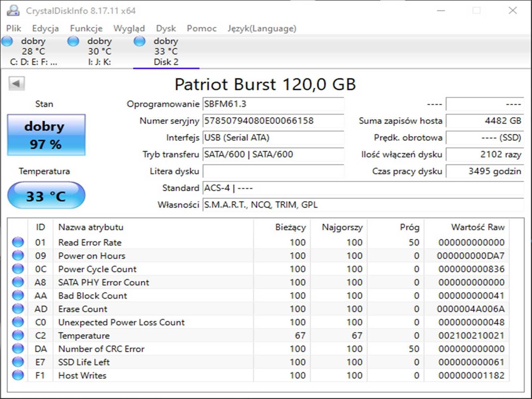Click the Wartość Raw column header
The image size is (532, 399).
[x=466, y=227]
